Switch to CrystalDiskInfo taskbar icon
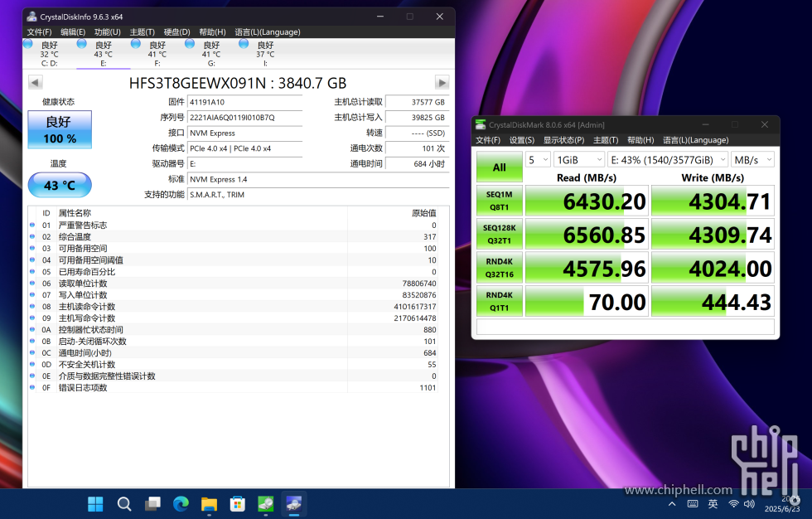The height and width of the screenshot is (519, 812). click(293, 503)
